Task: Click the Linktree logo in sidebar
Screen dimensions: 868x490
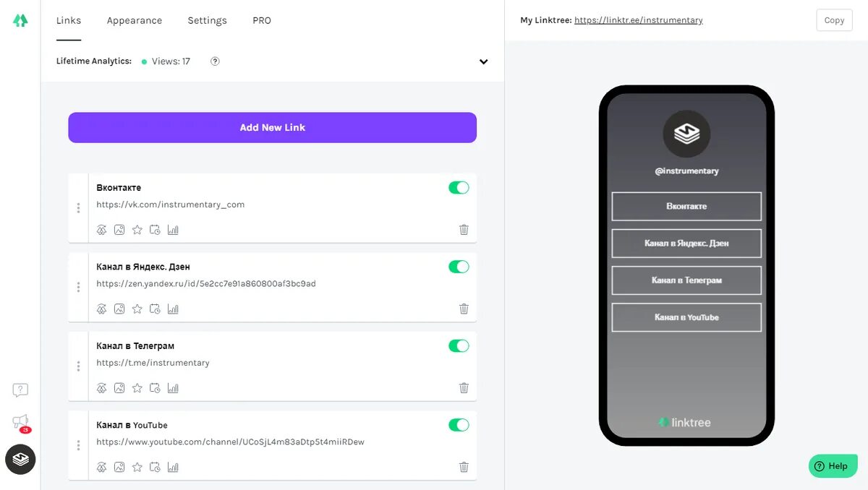Action: click(20, 20)
